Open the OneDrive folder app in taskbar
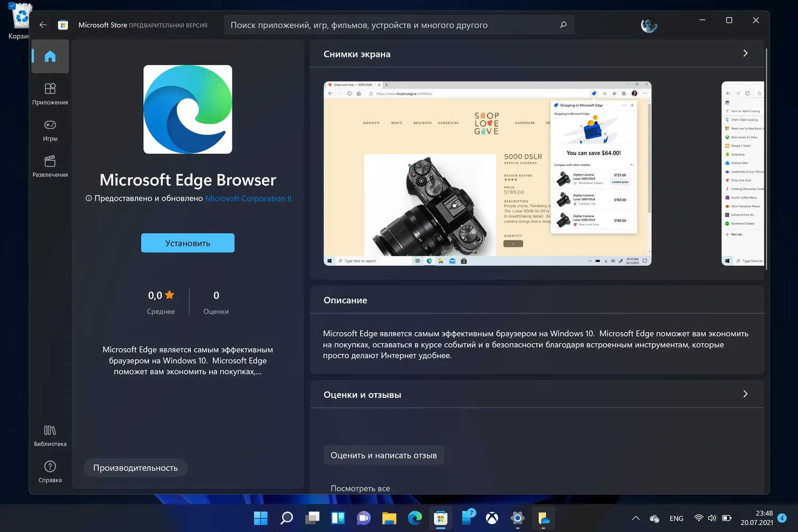Image resolution: width=798 pixels, height=532 pixels. click(x=543, y=518)
